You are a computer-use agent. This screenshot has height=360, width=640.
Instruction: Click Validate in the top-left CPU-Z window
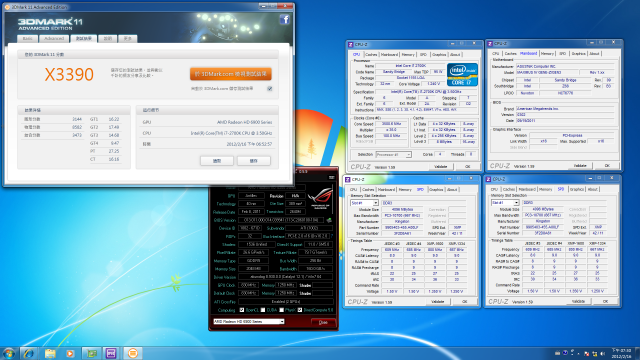[x=440, y=167]
